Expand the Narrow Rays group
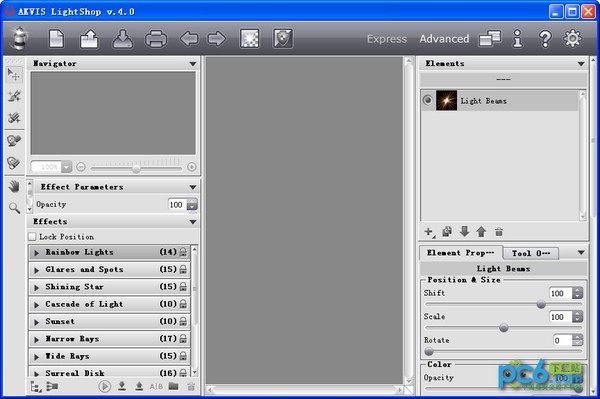The height and width of the screenshot is (399, 600). pyautogui.click(x=37, y=339)
